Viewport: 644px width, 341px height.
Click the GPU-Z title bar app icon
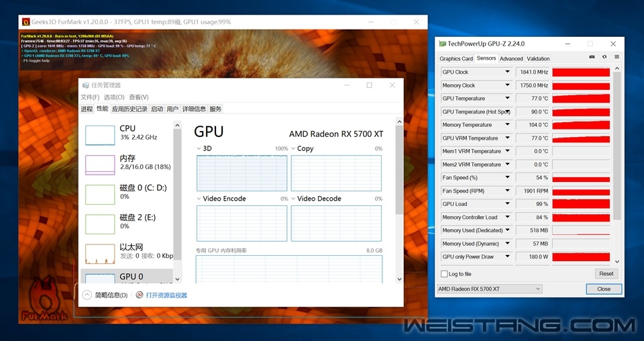point(442,44)
